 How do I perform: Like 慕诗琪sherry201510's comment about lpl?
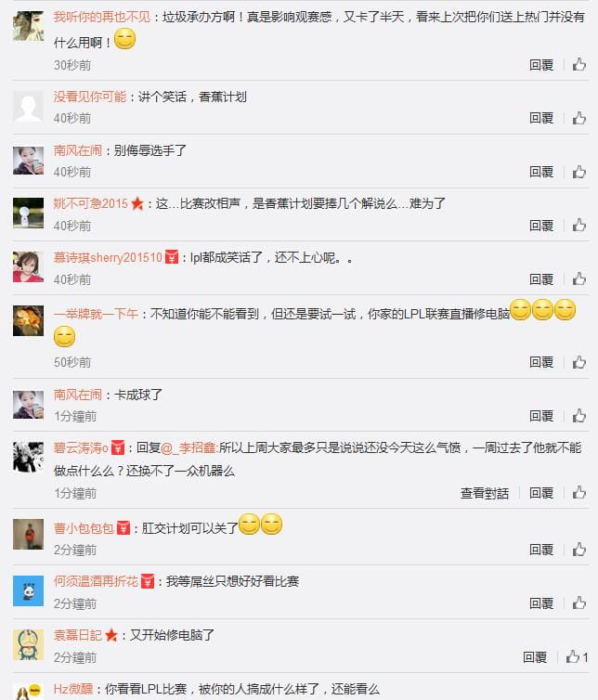click(x=579, y=279)
